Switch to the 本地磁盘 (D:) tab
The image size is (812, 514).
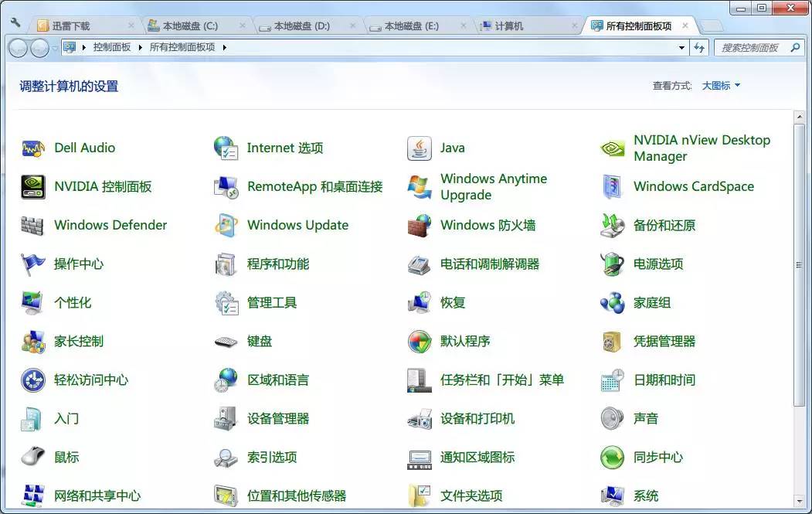pos(307,26)
